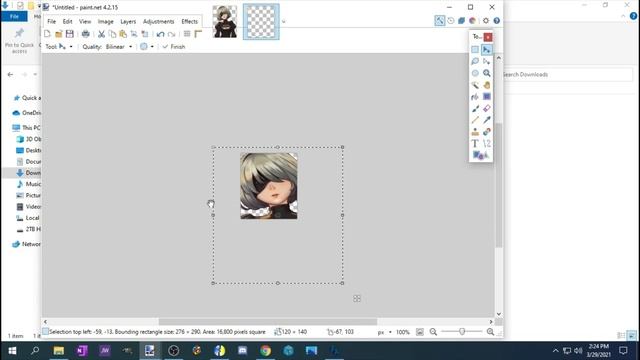Toggle the pixel grid

click(187, 34)
